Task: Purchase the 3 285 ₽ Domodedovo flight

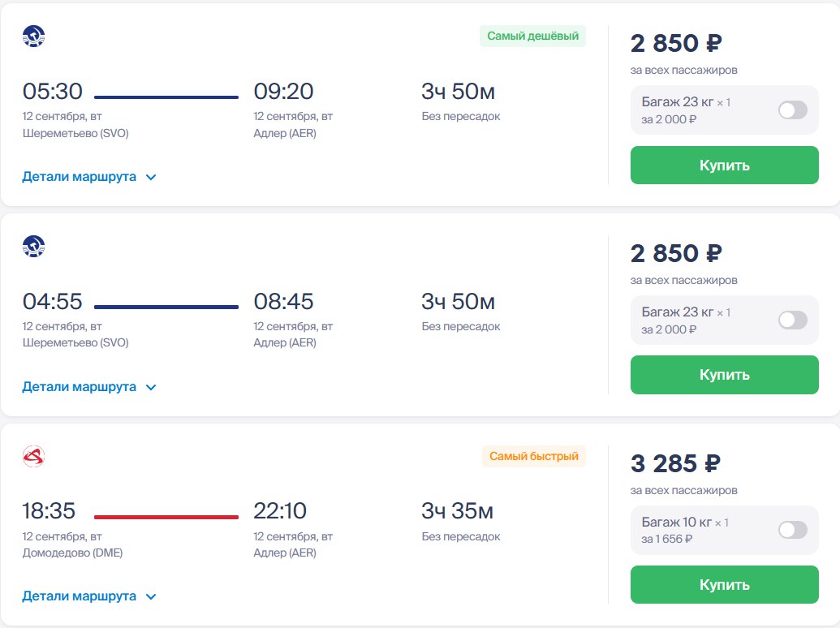Action: (724, 585)
